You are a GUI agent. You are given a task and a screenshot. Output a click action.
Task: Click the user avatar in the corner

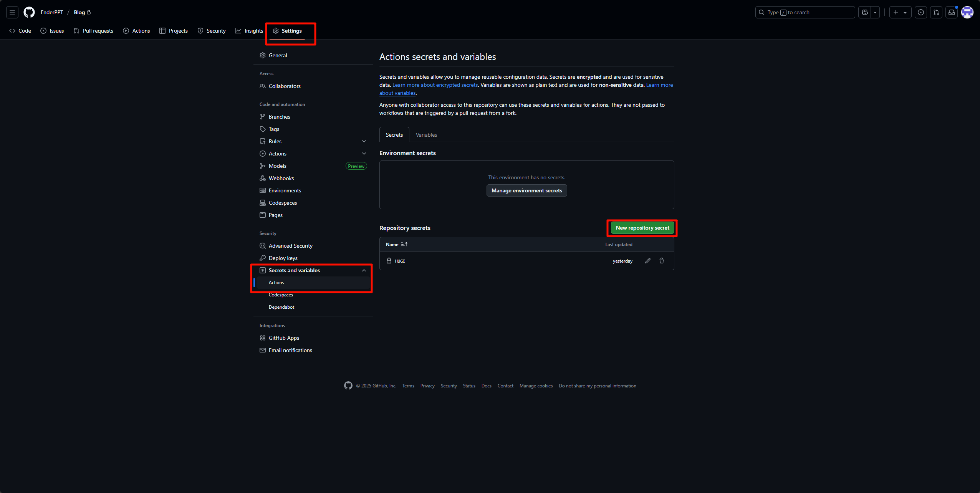967,12
